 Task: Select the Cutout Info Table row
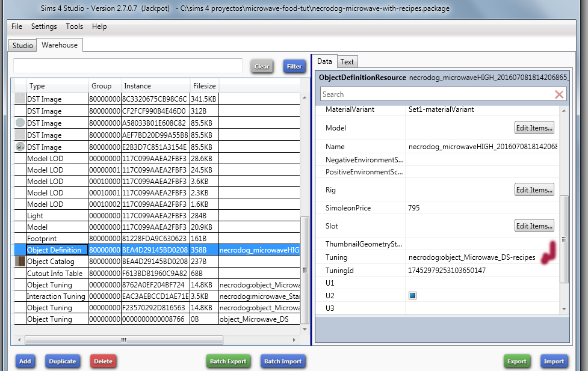click(x=157, y=273)
